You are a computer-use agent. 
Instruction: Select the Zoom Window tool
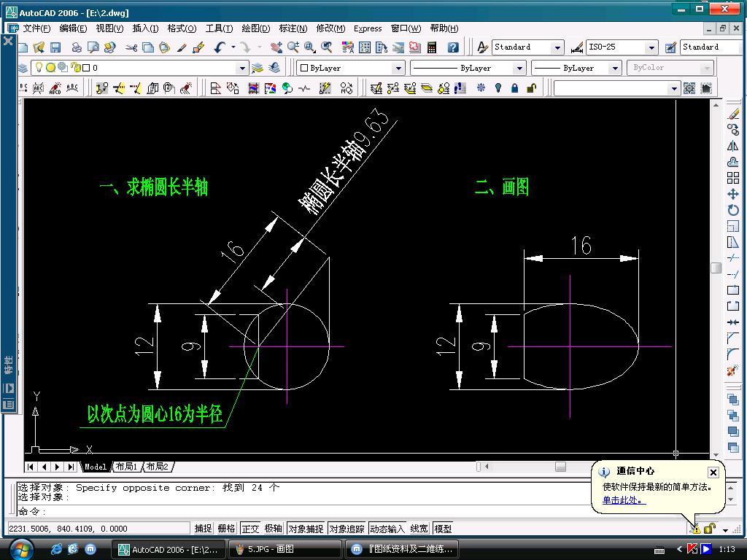click(x=309, y=47)
